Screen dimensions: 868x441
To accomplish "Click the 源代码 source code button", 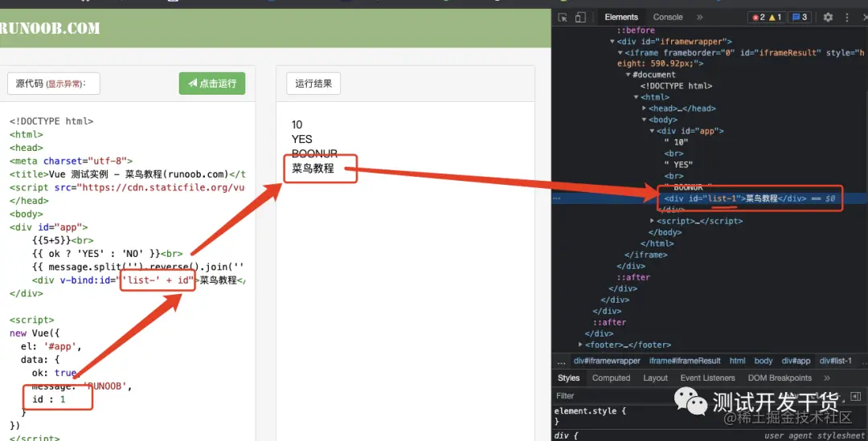I will click(54, 84).
